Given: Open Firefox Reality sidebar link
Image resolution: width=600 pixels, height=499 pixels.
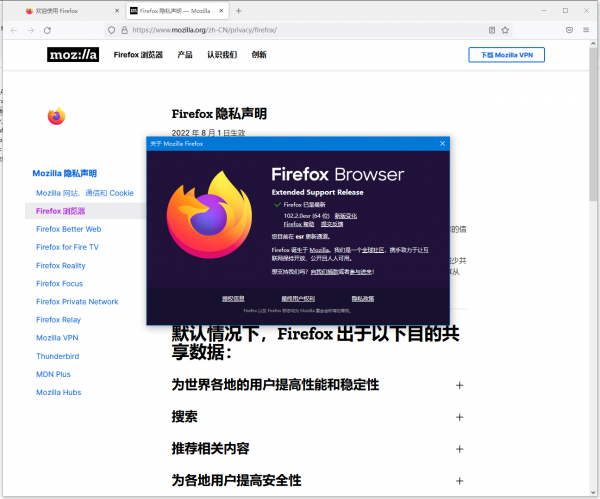Looking at the screenshot, I should click(61, 265).
